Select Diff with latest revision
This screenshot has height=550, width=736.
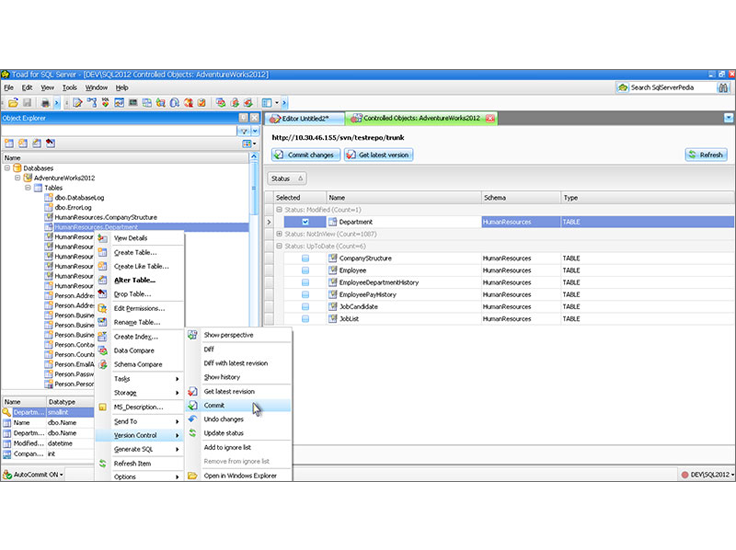236,363
